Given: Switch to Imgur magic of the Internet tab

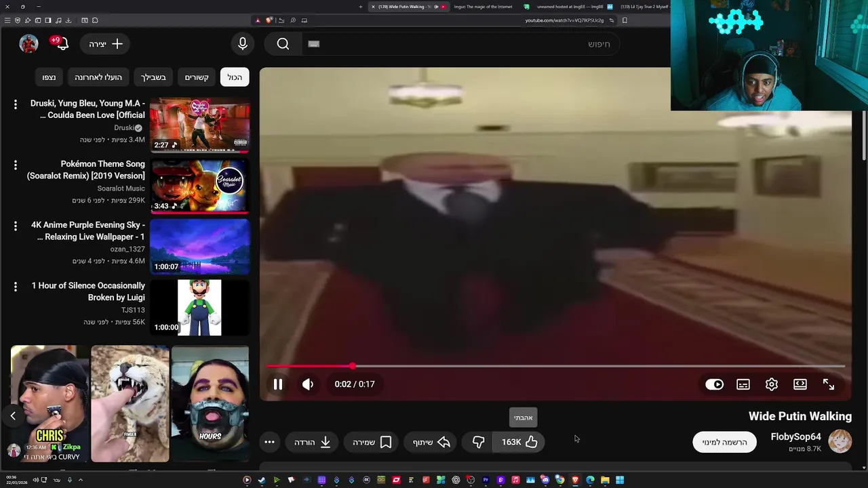Looking at the screenshot, I should [483, 7].
